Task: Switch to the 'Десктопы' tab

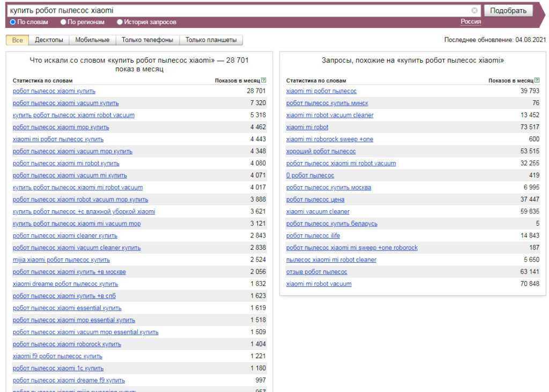Action: click(49, 40)
